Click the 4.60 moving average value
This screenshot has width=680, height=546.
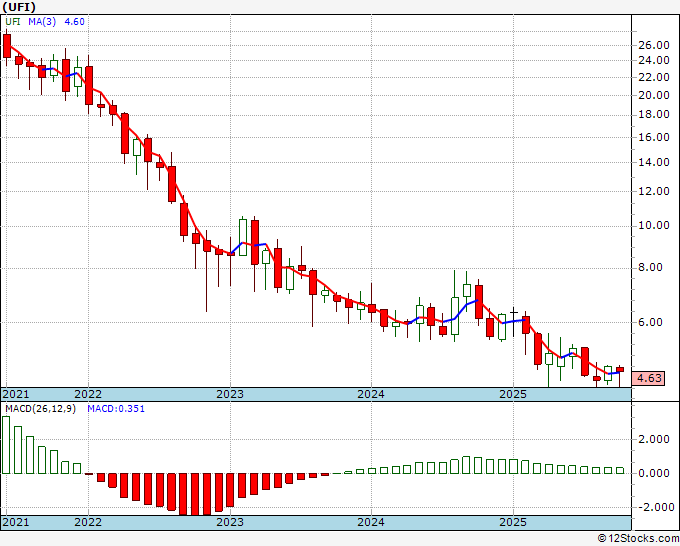coord(75,21)
